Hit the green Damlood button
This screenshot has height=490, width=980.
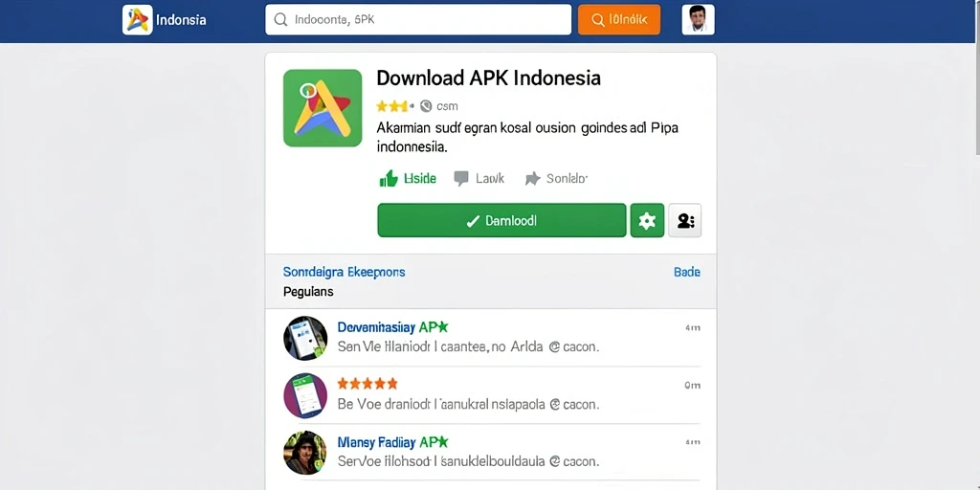coord(501,221)
